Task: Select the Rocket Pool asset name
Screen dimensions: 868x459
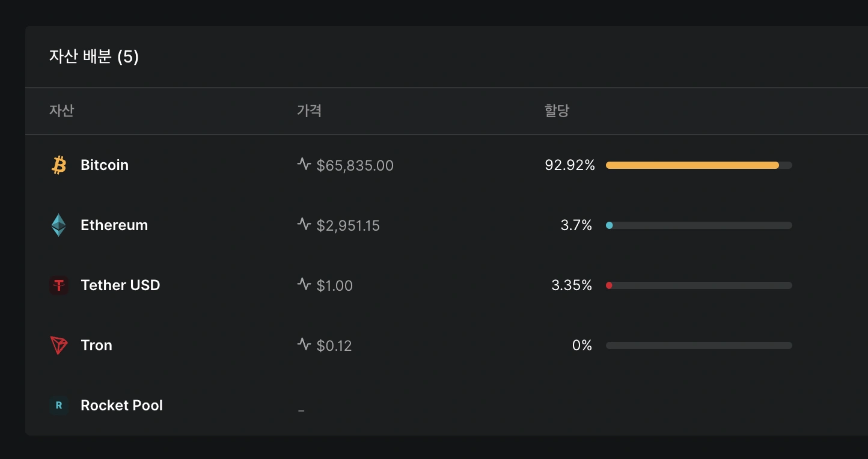Action: tap(121, 406)
